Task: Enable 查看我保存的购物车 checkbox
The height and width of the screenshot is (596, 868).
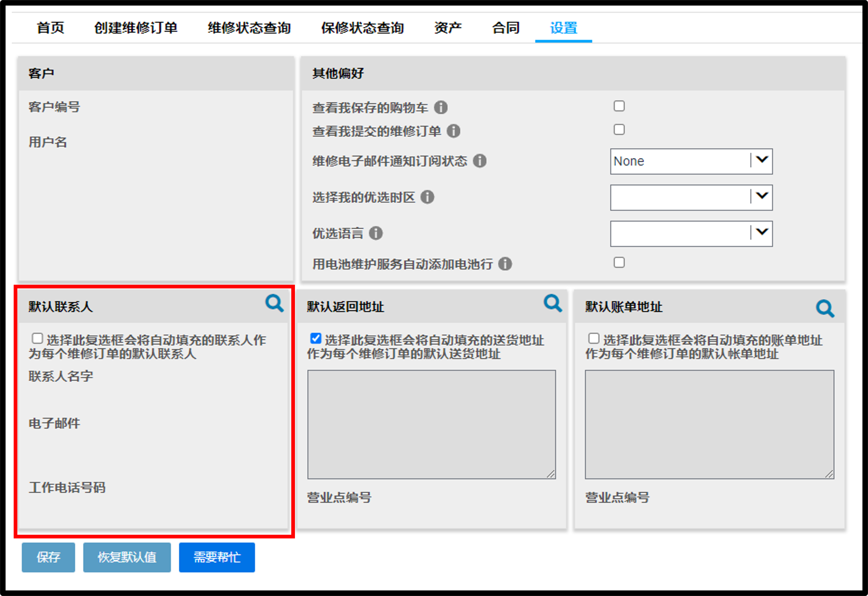Action: click(x=619, y=106)
